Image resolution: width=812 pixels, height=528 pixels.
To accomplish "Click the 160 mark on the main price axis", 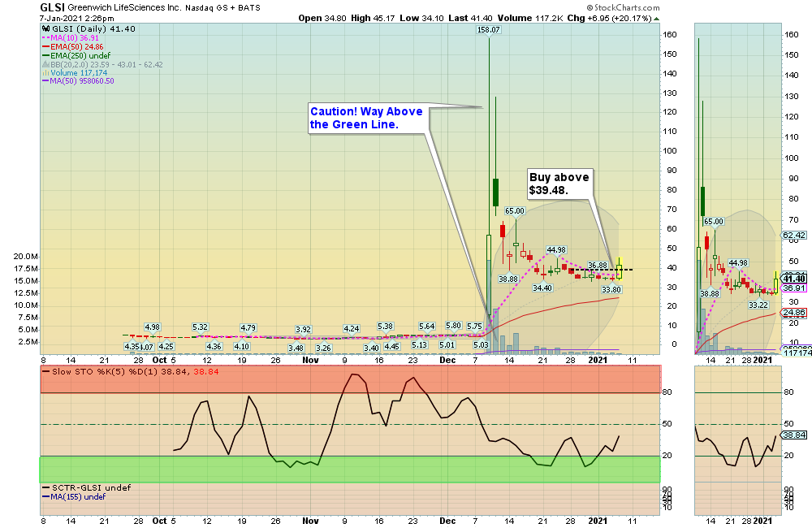I will [670, 35].
